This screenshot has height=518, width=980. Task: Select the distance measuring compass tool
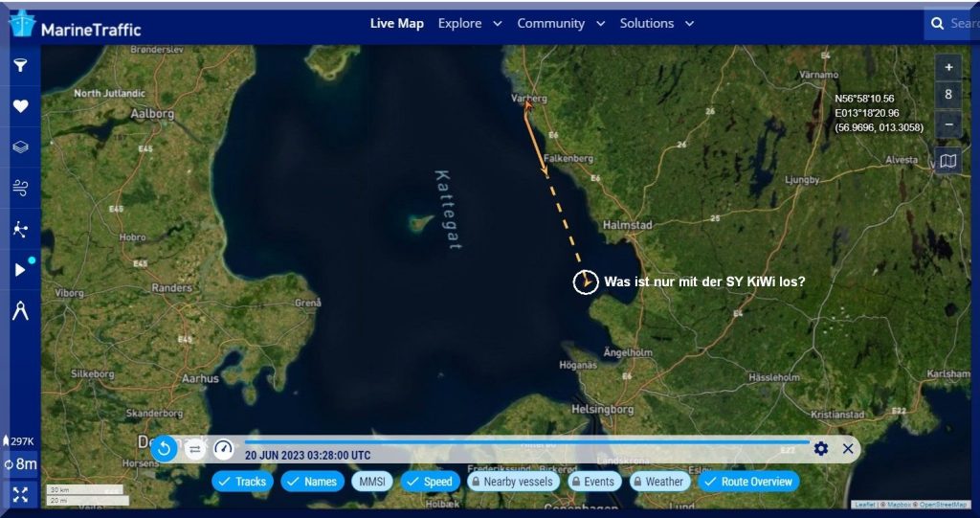tap(20, 310)
